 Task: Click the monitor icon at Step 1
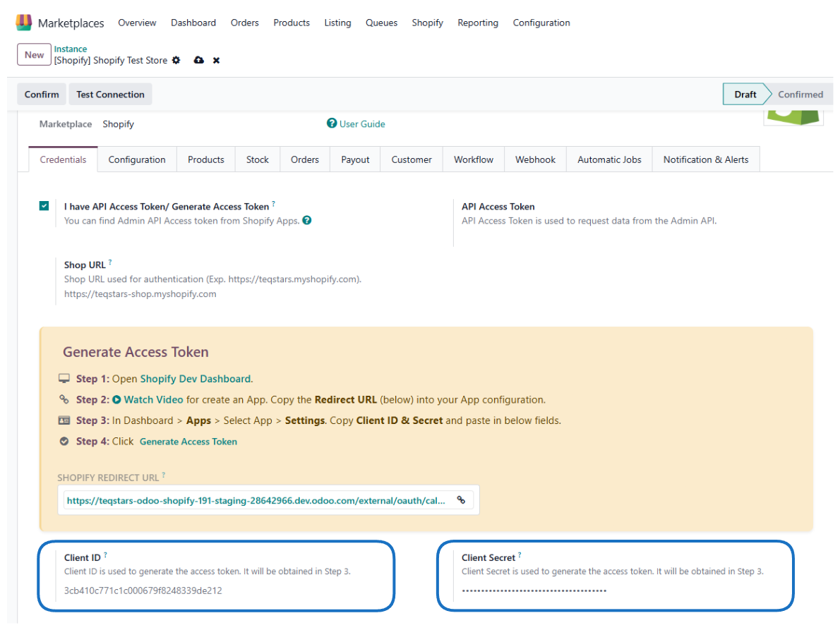64,378
